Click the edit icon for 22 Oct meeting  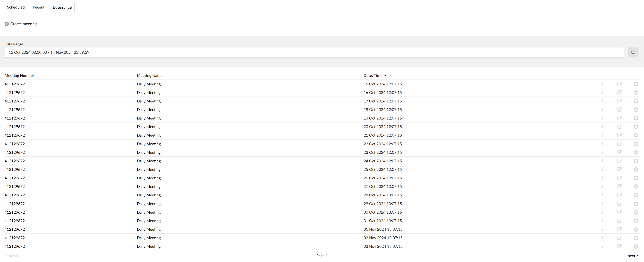(620, 144)
